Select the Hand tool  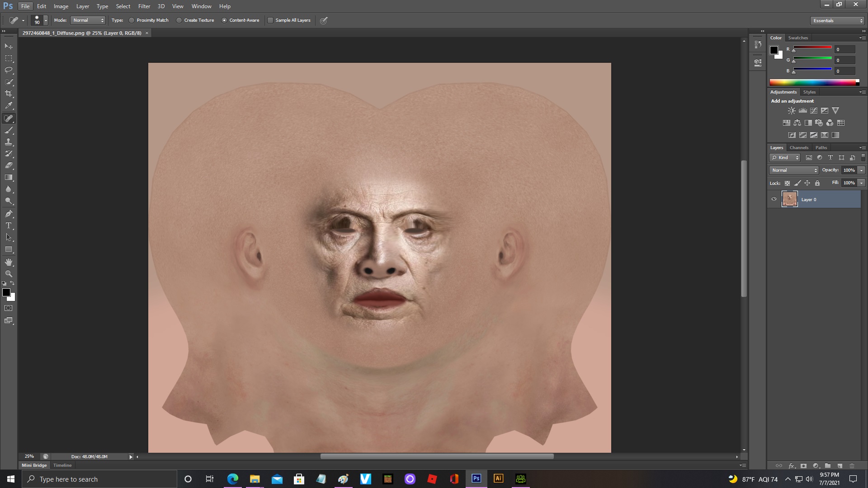pos(9,262)
